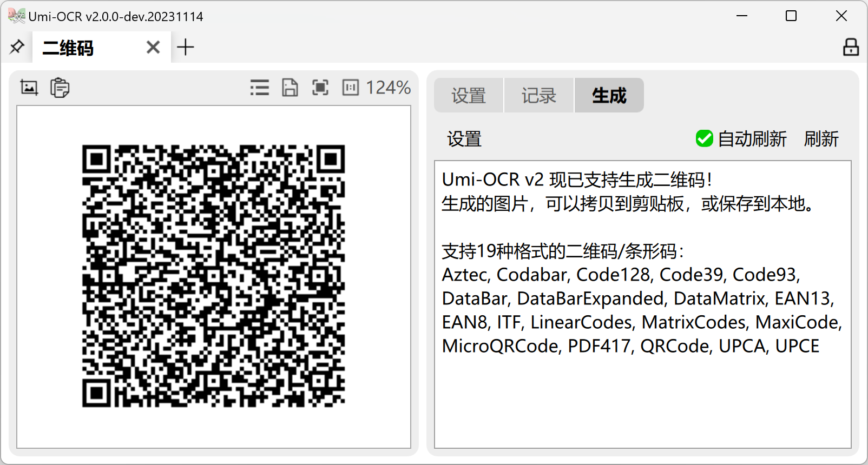Open 设置 under the 生成 tab
Image resolution: width=868 pixels, height=465 pixels.
(464, 139)
